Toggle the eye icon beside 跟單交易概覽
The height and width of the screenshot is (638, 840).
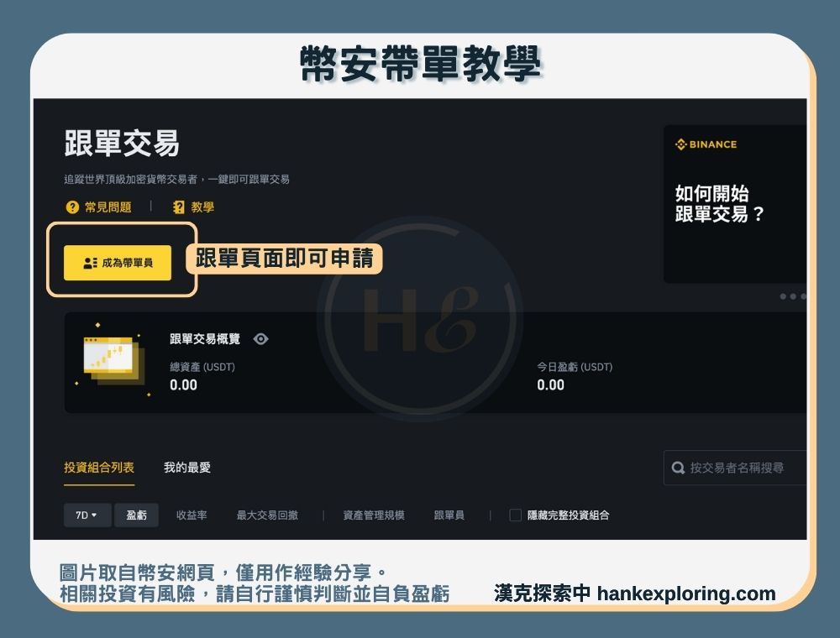coord(261,339)
